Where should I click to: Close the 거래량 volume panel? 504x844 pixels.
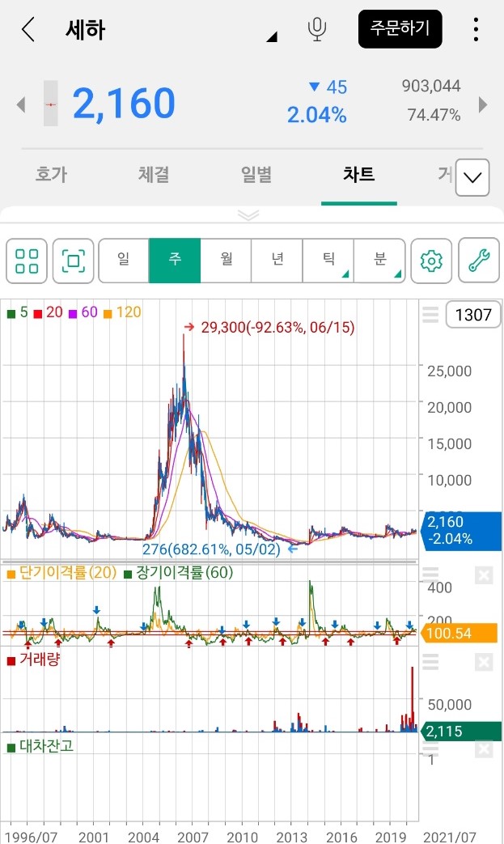point(484,662)
